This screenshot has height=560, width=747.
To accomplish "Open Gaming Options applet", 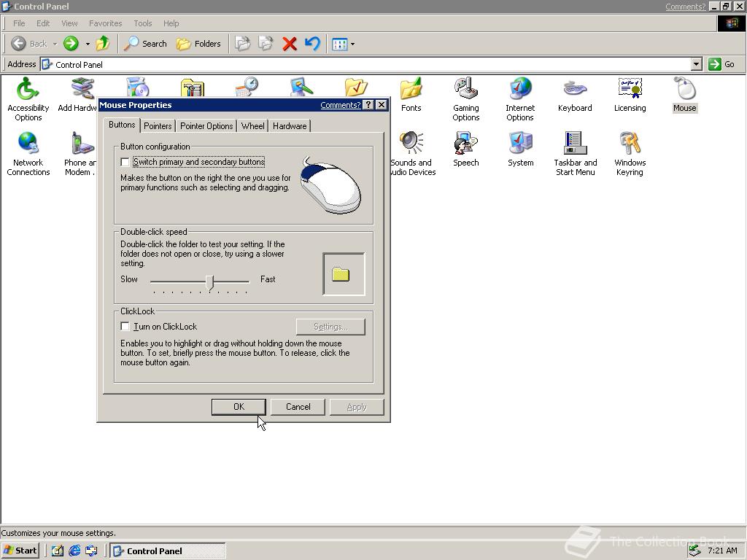I will (x=465, y=99).
